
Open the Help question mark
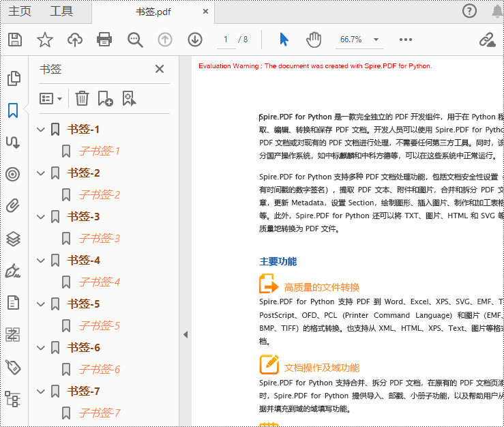[469, 11]
